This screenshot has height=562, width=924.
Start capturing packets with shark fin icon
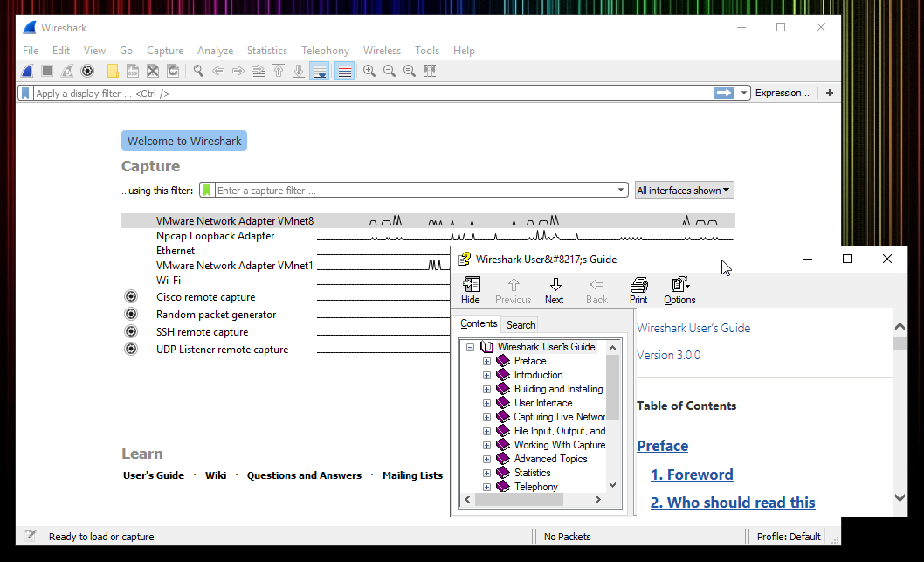[x=27, y=71]
